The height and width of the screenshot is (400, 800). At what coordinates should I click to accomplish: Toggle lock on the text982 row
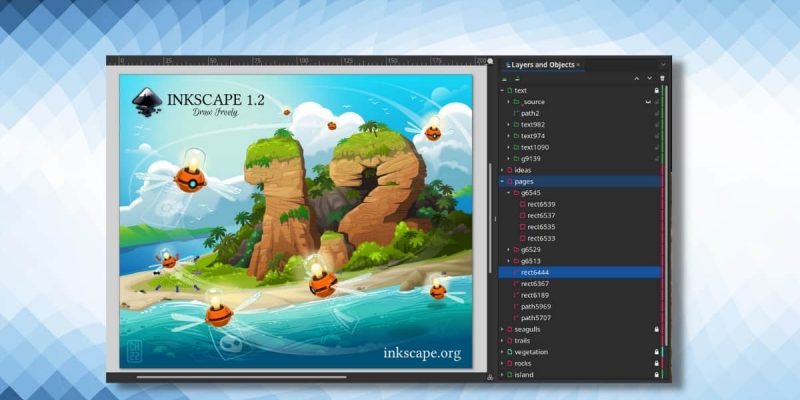click(x=657, y=124)
